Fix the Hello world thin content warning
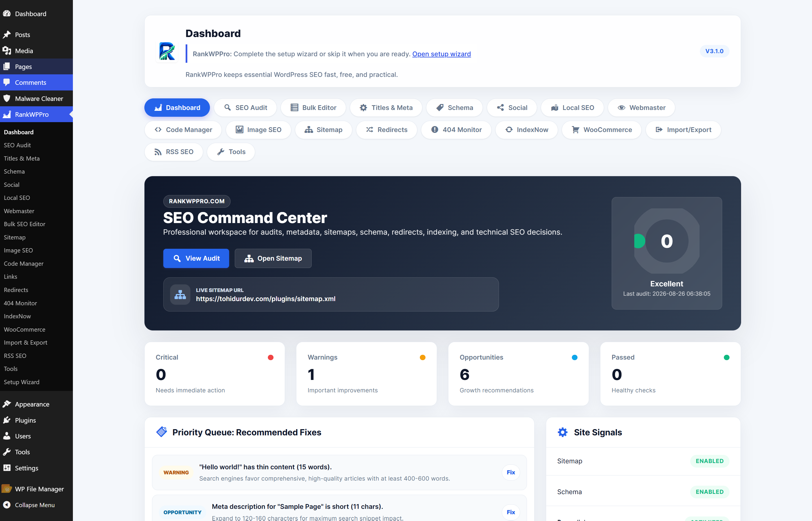Image resolution: width=812 pixels, height=521 pixels. [x=511, y=472]
